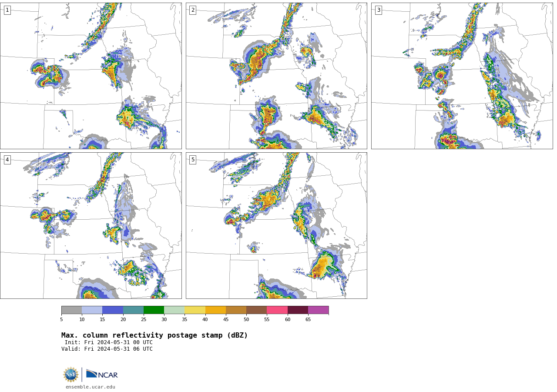
Task: Open ensemble member 4 reflectivity panel
Action: click(91, 225)
